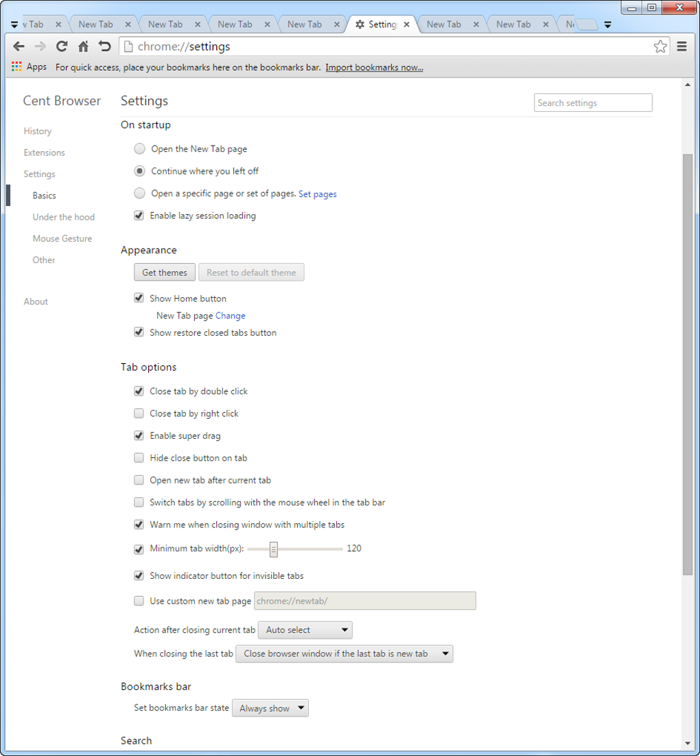The height and width of the screenshot is (756, 700).
Task: Click the Change link for New Tab page
Action: 231,316
